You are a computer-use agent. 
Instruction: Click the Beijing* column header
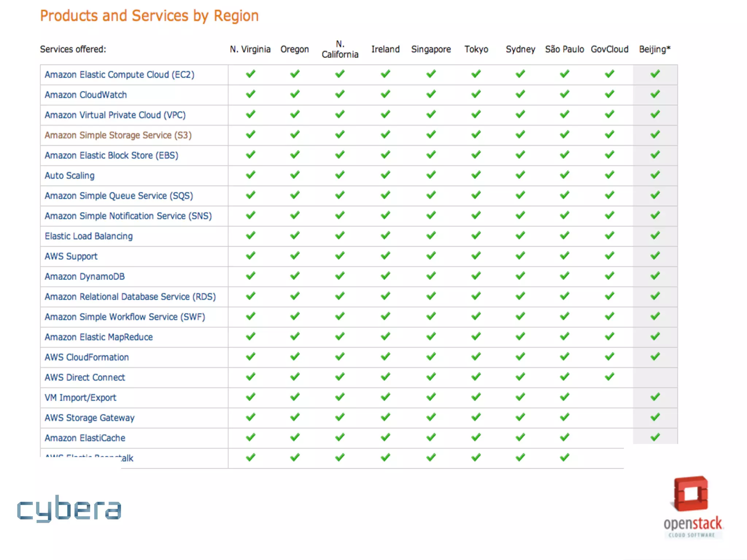coord(655,49)
